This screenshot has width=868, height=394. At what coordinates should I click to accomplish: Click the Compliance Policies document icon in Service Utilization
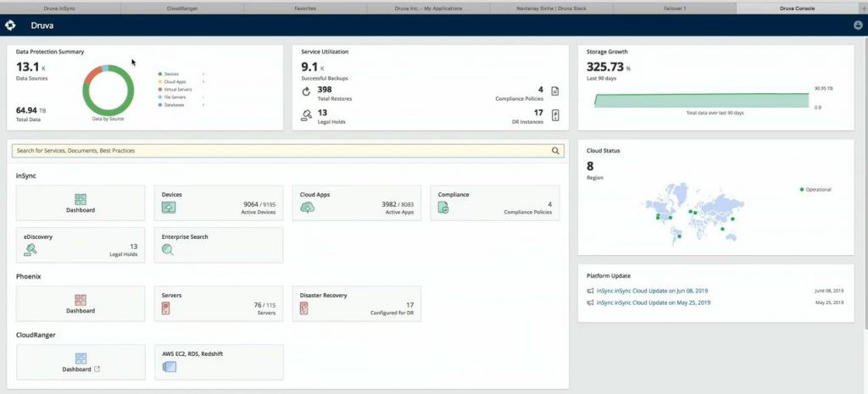[555, 92]
